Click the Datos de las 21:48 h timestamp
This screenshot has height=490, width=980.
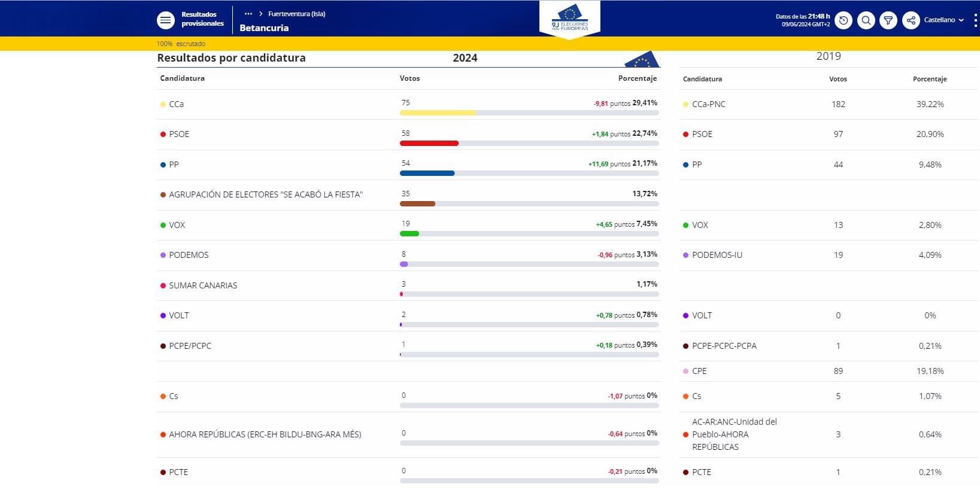coord(803,17)
